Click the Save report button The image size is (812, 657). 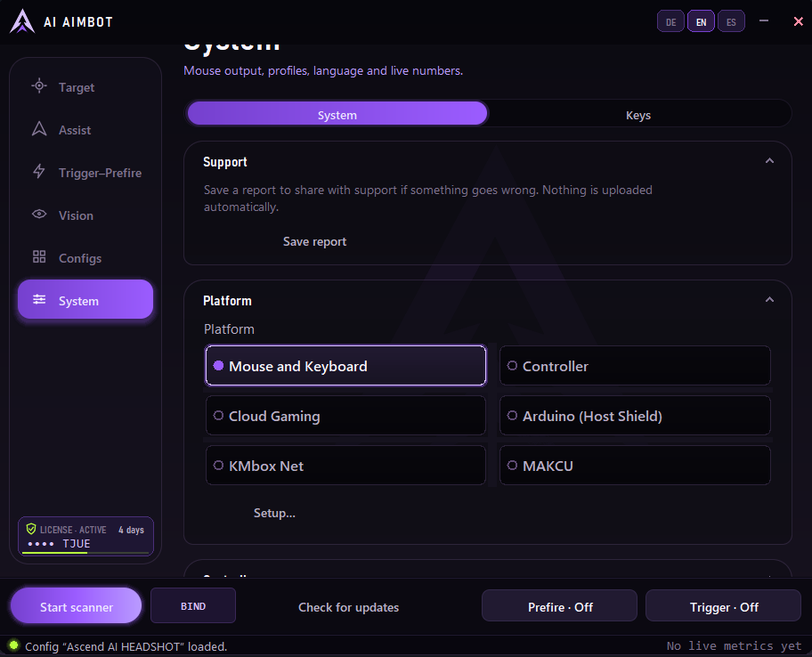pyautogui.click(x=314, y=242)
